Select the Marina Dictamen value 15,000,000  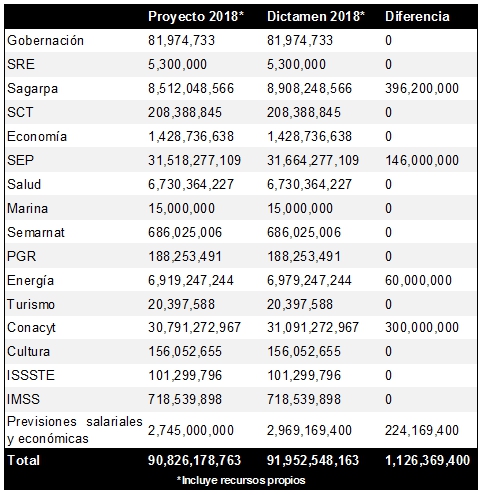coord(300,209)
